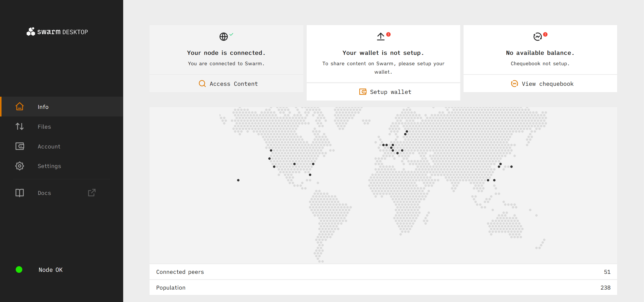Click the isolated peer dot in the Pacific
644x302 pixels.
[238, 180]
